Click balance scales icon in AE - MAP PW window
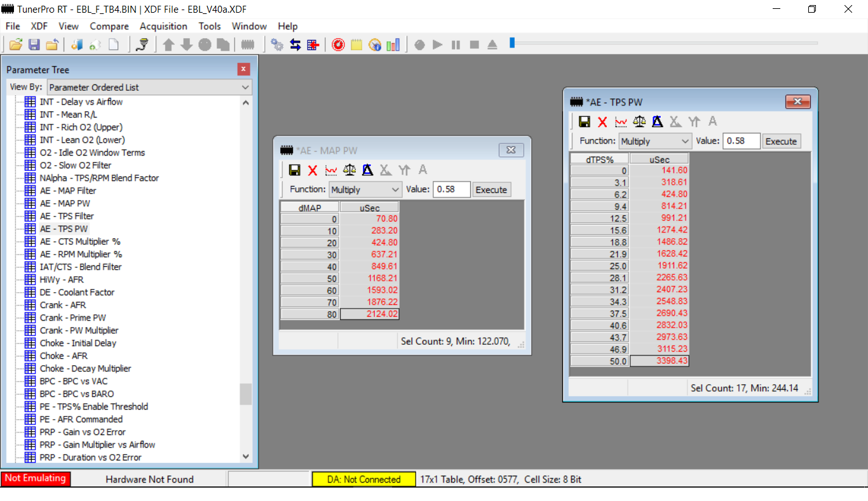The height and width of the screenshot is (501, 868). coord(349,170)
